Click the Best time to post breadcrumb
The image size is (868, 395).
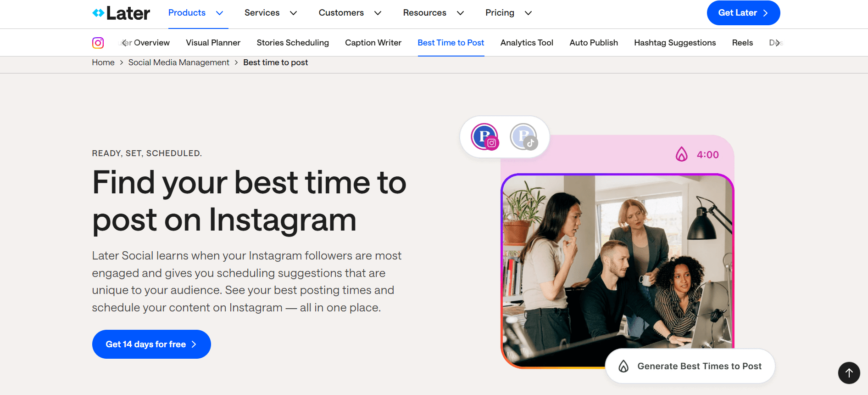click(x=276, y=62)
